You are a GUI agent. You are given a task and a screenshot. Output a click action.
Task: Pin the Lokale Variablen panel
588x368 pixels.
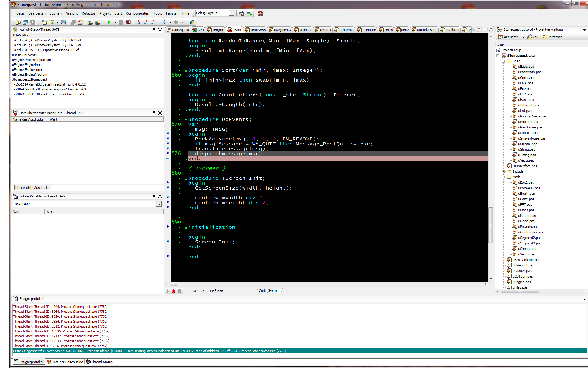[x=154, y=196]
